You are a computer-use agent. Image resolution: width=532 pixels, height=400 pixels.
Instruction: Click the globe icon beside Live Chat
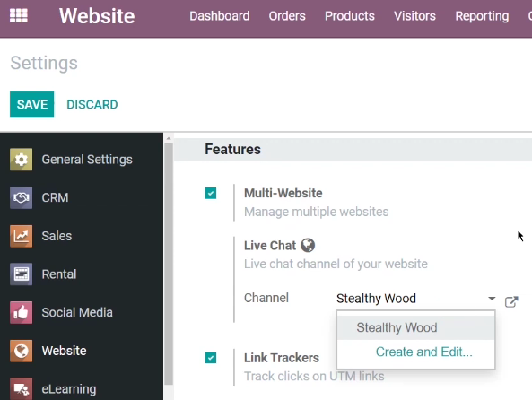308,245
